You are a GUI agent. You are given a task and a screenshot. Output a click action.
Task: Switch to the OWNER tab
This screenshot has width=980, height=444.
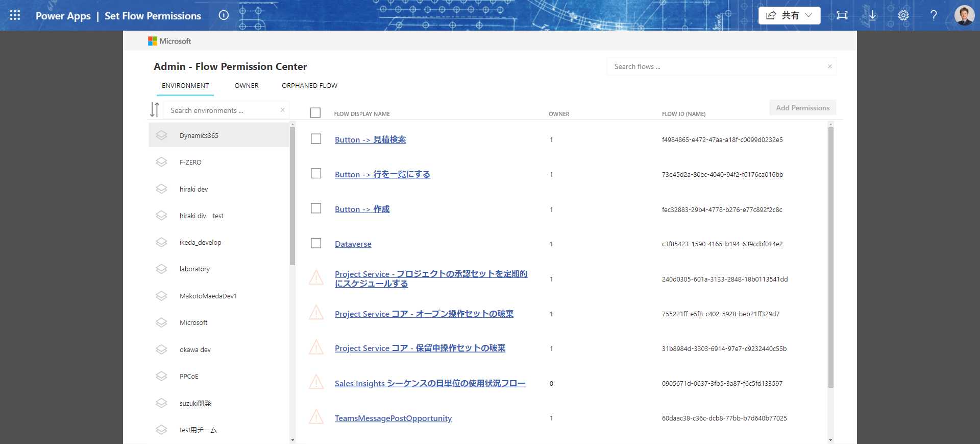point(247,86)
